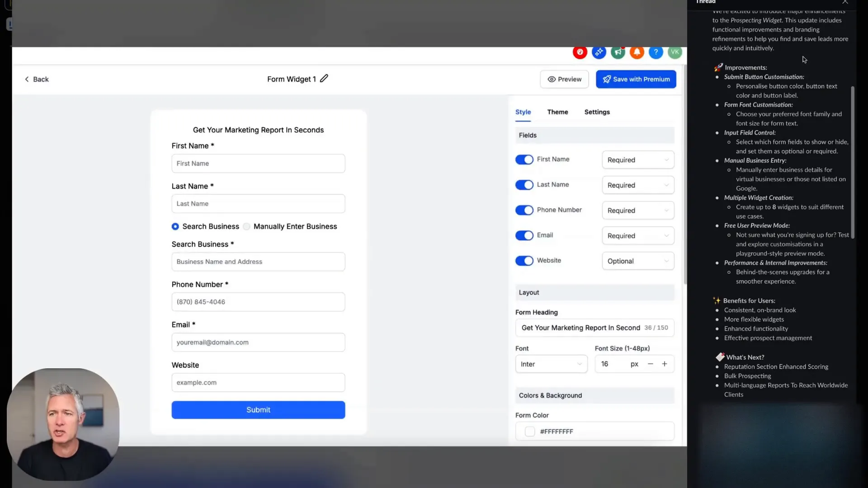Click 'Reputation Section Enhanced Scoring' in Thread

pyautogui.click(x=776, y=367)
